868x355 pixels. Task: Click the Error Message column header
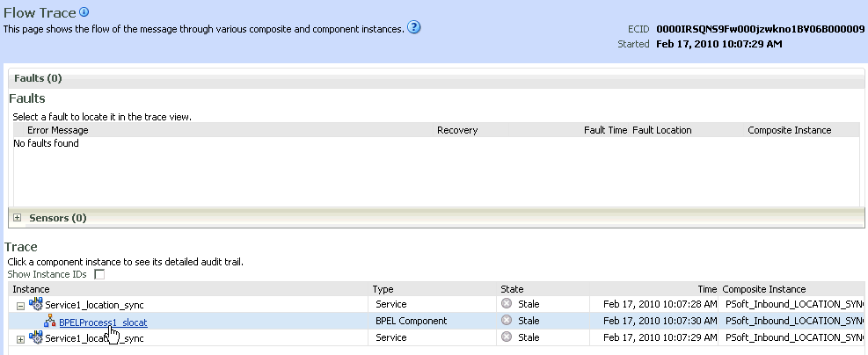tap(57, 131)
